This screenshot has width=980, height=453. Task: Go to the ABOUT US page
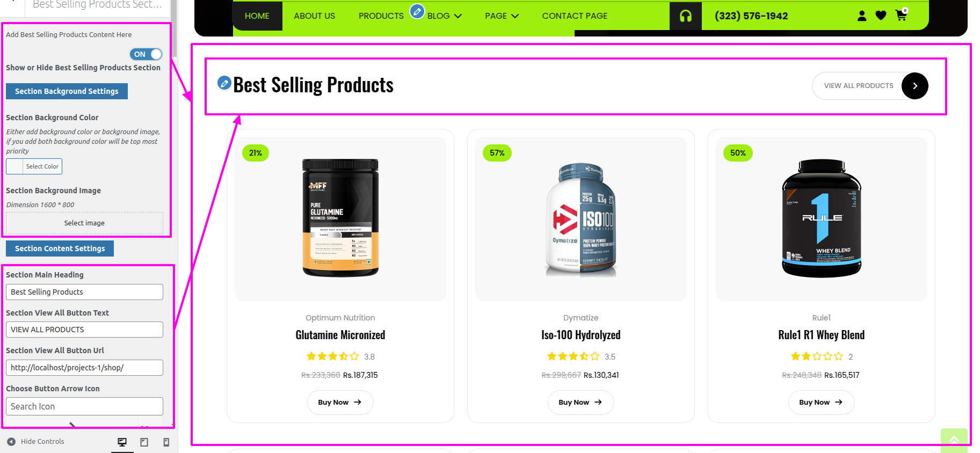[x=314, y=16]
